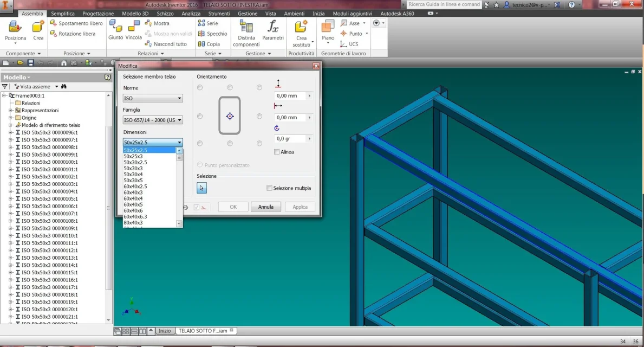
Task: Select the Punto work point tool
Action: pos(352,34)
